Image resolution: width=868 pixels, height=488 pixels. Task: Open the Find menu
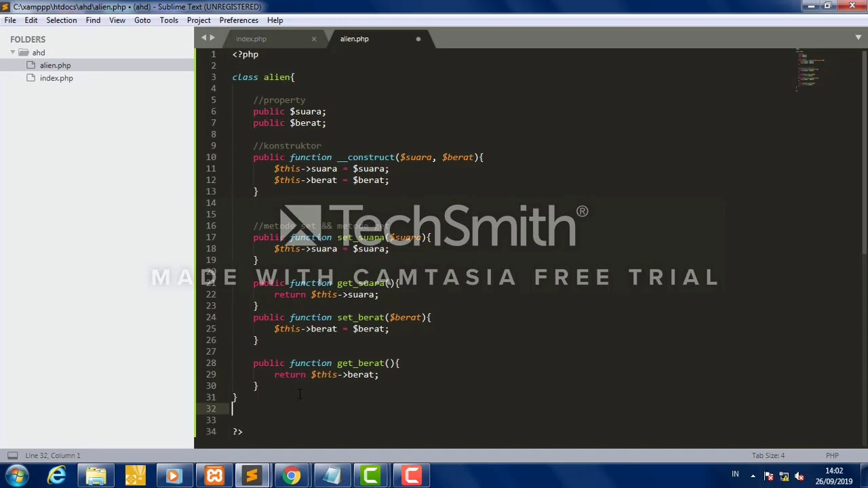(93, 20)
